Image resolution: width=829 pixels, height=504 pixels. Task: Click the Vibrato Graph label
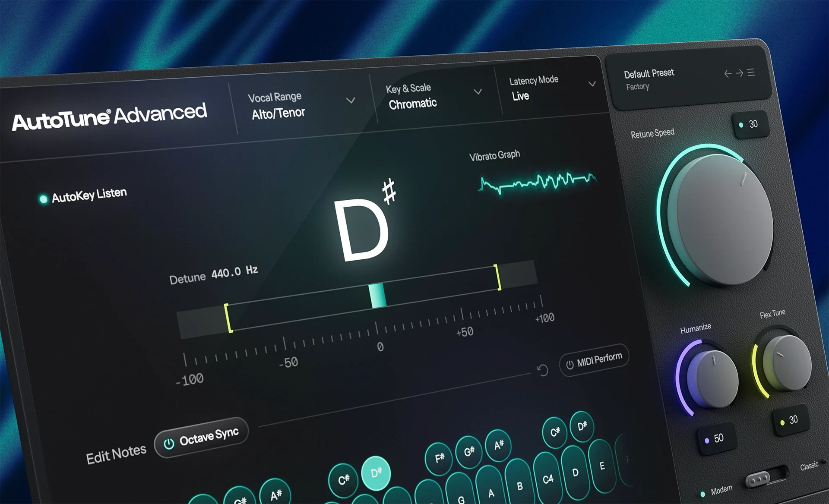tap(494, 155)
